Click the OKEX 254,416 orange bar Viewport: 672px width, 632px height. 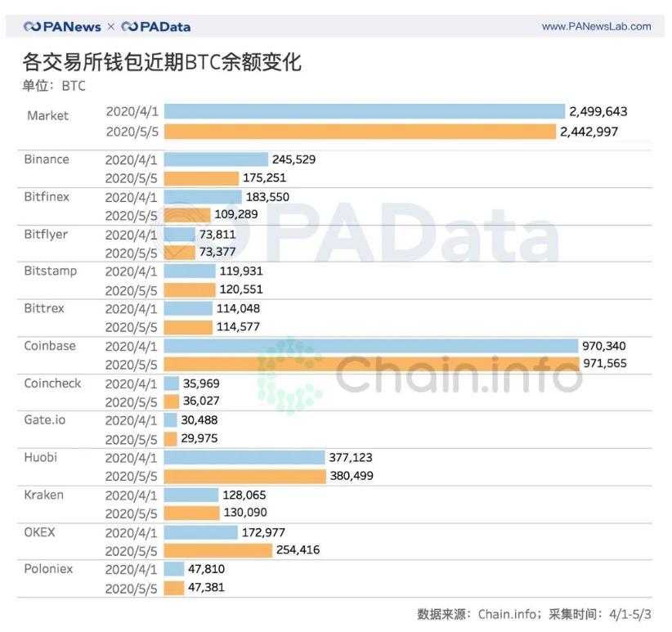click(217, 550)
